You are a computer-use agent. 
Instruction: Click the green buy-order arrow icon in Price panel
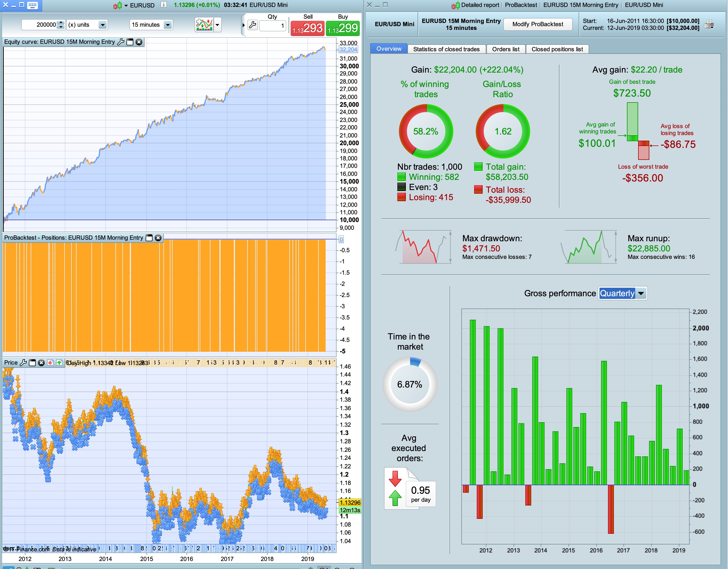[59, 362]
